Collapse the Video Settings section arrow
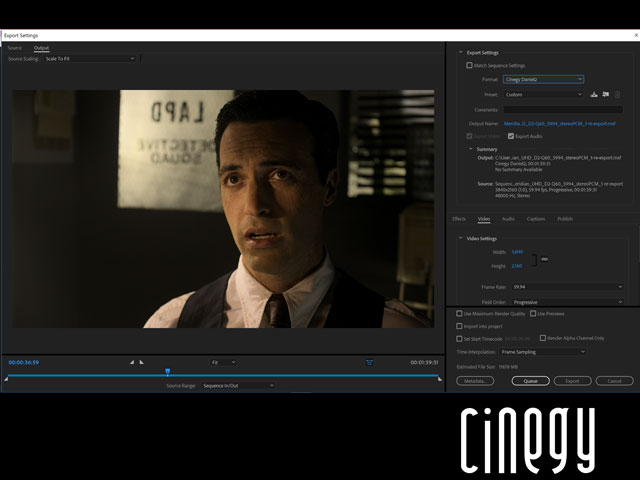Image resolution: width=640 pixels, height=480 pixels. click(461, 238)
